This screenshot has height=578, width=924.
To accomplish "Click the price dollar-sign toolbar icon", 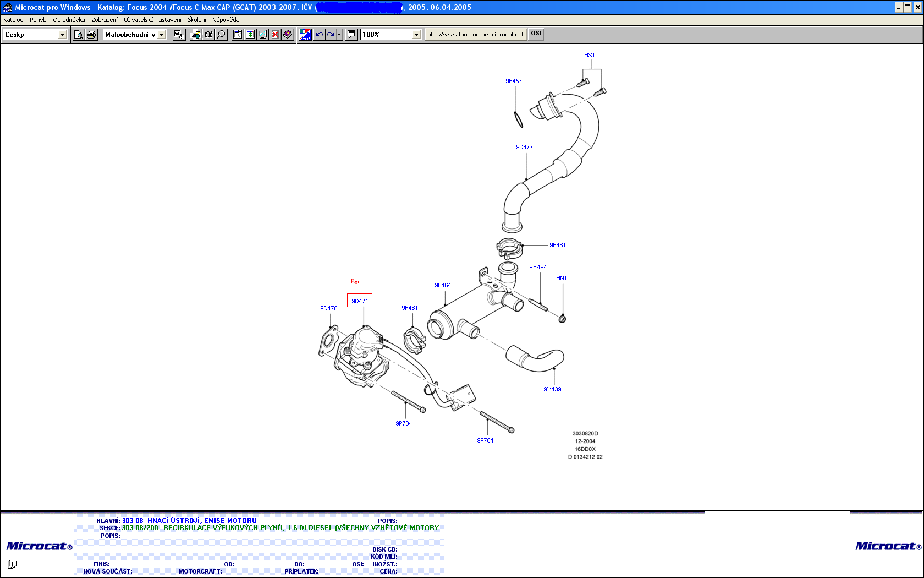I will point(250,35).
